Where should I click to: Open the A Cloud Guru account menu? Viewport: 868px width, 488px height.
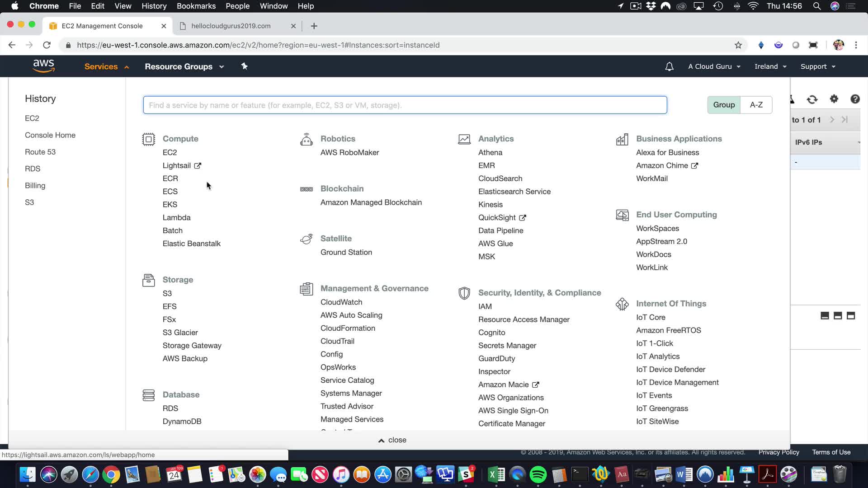(714, 66)
